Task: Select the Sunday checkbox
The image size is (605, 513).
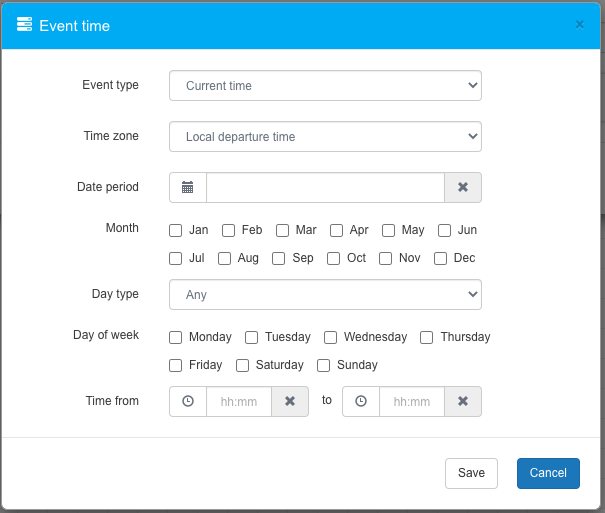Action: pyautogui.click(x=324, y=365)
